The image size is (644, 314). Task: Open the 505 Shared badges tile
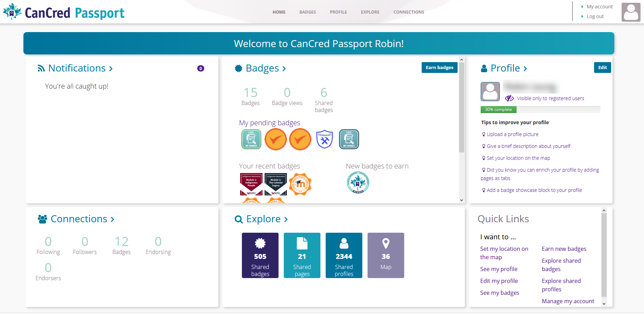(260, 255)
